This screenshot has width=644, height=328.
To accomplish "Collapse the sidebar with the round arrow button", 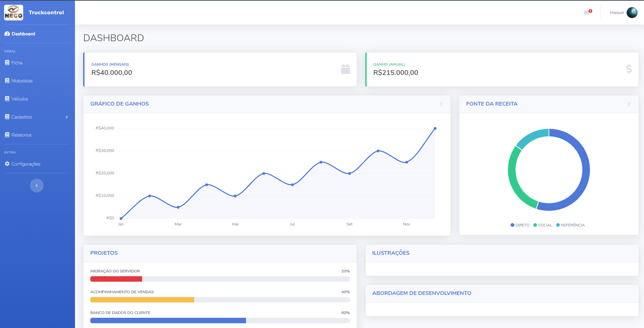I will tap(37, 186).
